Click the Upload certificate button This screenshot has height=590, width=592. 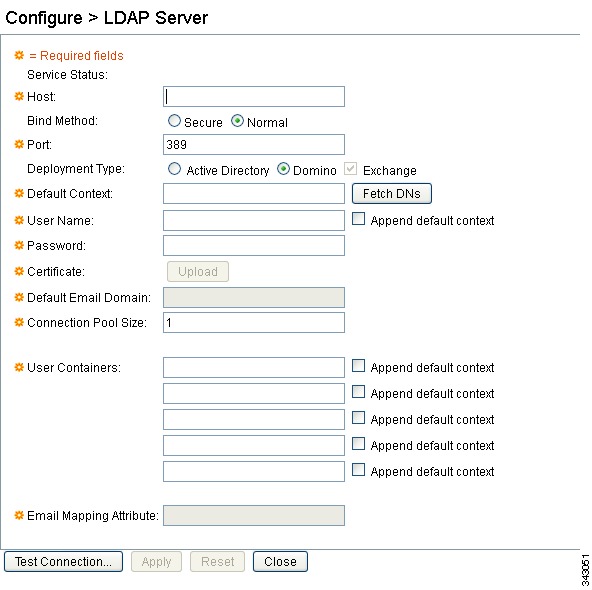[198, 271]
